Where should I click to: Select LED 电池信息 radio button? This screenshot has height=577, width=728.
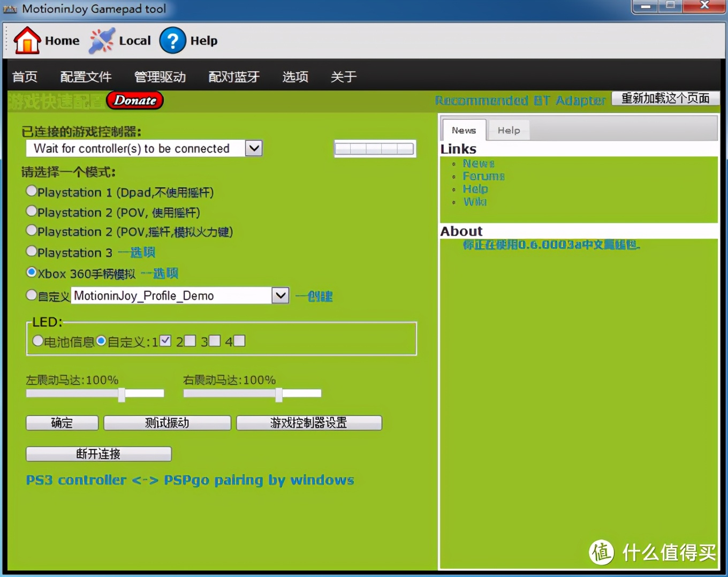[x=37, y=340]
